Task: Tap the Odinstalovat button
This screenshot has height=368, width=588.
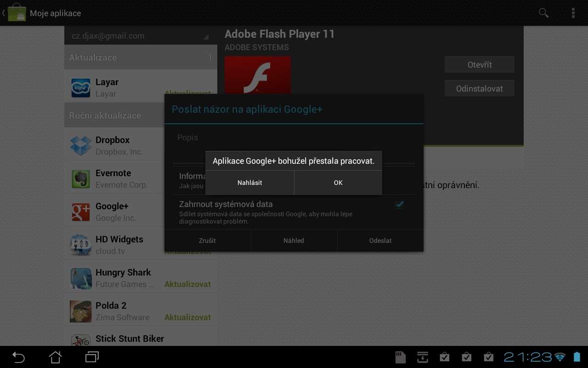Action: [x=479, y=89]
